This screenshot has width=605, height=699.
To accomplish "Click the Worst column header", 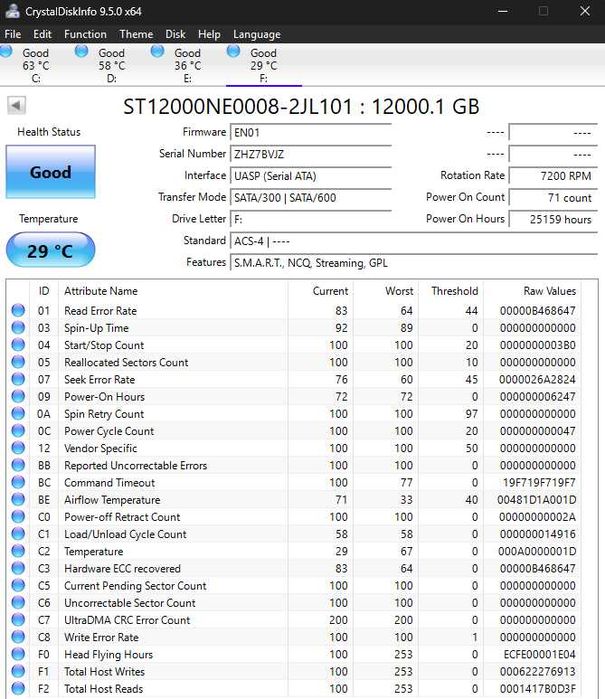I will click(399, 291).
